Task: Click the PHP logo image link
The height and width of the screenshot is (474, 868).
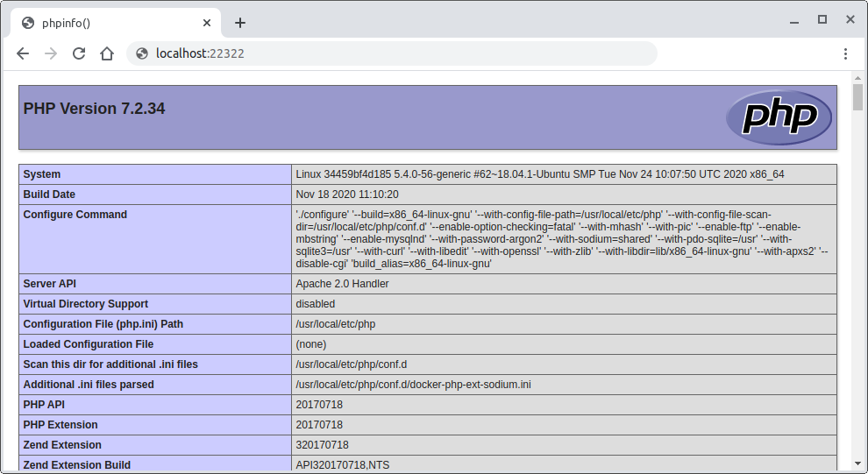Action: coord(778,117)
